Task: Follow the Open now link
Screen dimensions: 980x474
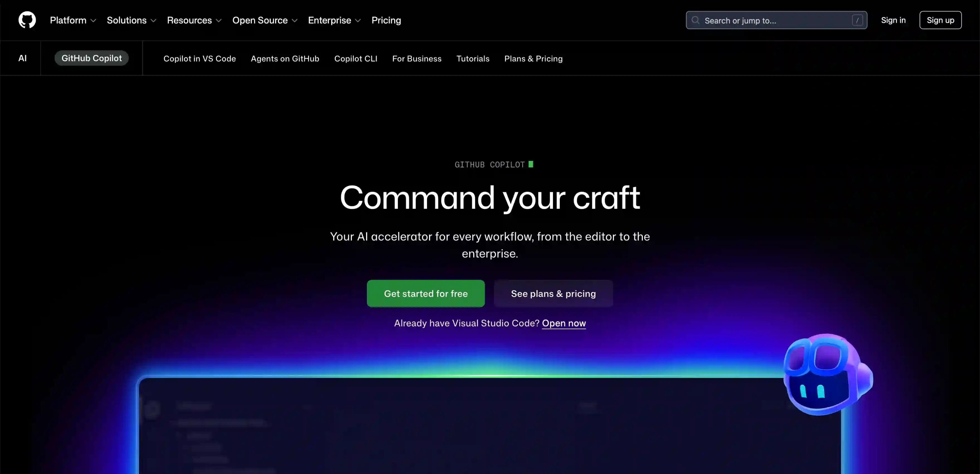Action: pos(564,323)
